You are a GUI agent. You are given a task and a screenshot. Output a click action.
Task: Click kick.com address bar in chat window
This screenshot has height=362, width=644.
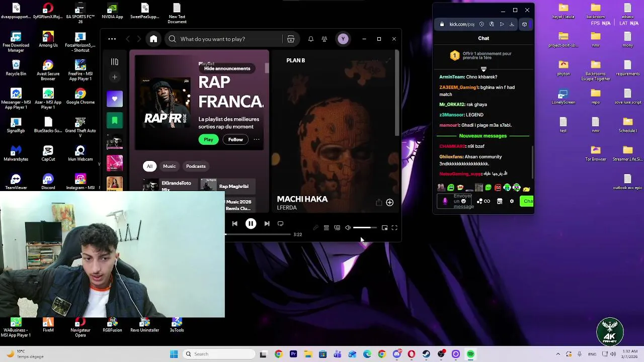[461, 24]
